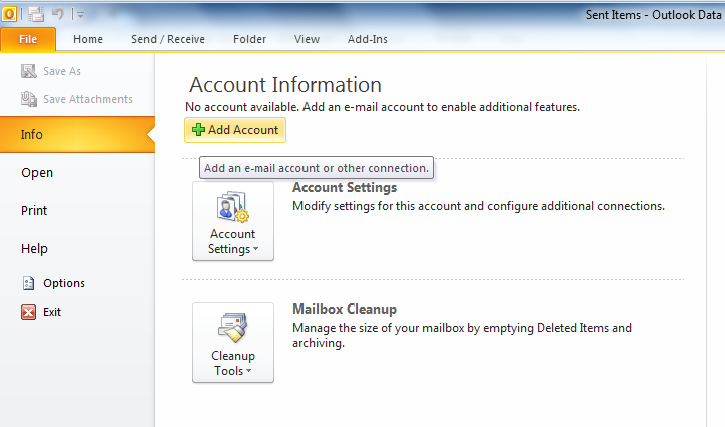Click the red Exit X icon

(28, 312)
